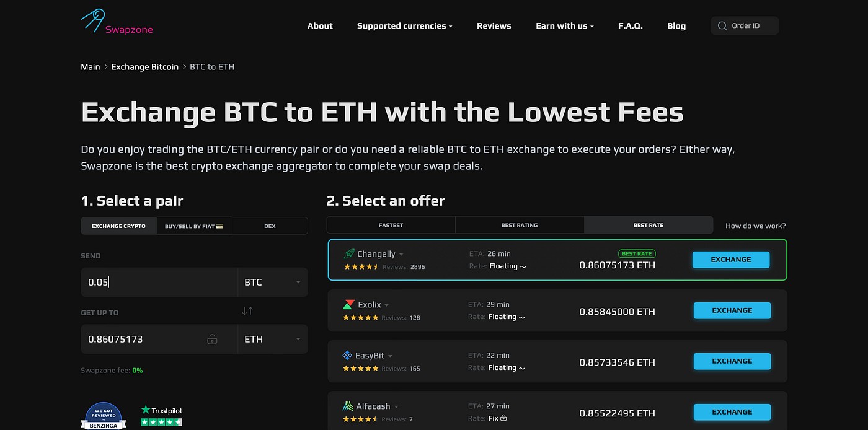Switch to the Fastest offers tab
Image resolution: width=868 pixels, height=430 pixels.
(x=391, y=225)
